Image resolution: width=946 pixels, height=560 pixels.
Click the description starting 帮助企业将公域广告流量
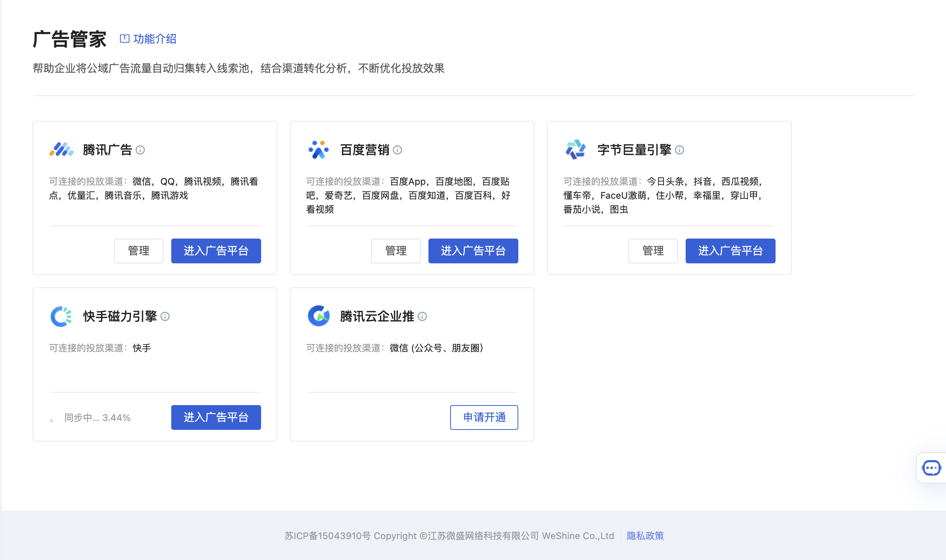(x=239, y=68)
